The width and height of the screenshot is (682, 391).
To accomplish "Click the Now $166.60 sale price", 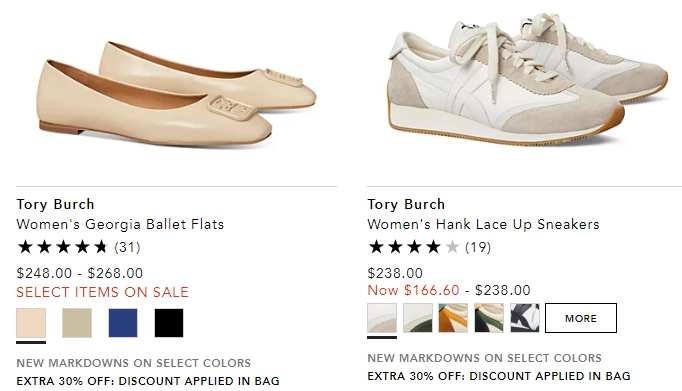I will 413,290.
